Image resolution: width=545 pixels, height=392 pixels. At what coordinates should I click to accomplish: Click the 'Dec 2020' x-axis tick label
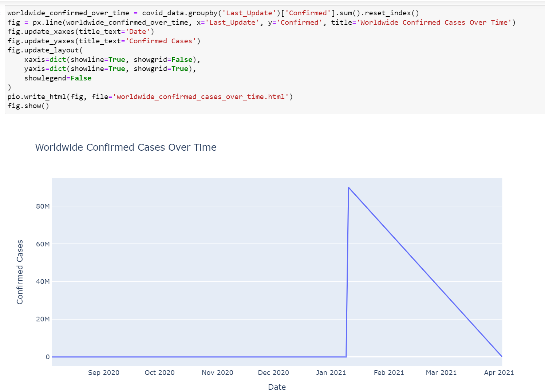point(273,372)
